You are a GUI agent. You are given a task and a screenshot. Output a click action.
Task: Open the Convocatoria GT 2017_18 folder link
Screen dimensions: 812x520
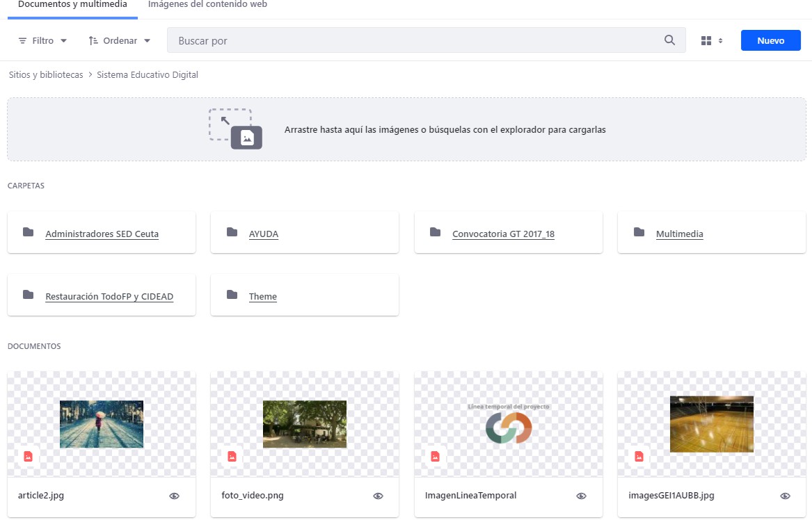503,234
